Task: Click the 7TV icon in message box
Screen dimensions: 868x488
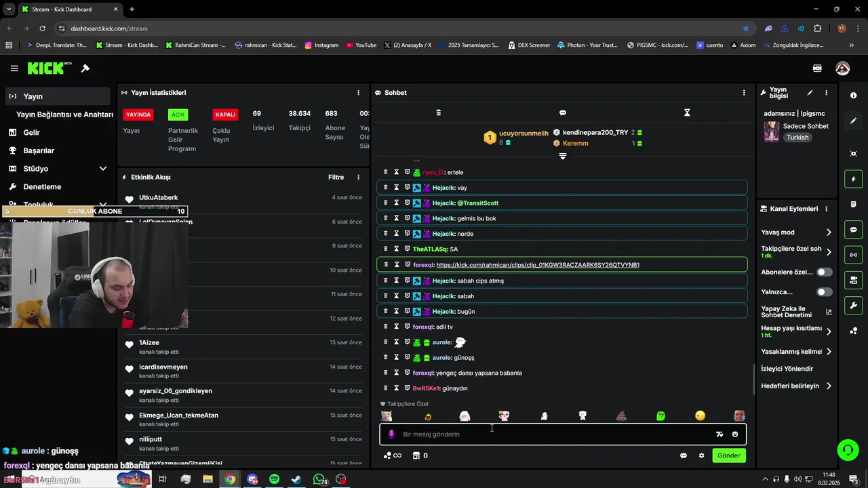Action: (x=719, y=434)
